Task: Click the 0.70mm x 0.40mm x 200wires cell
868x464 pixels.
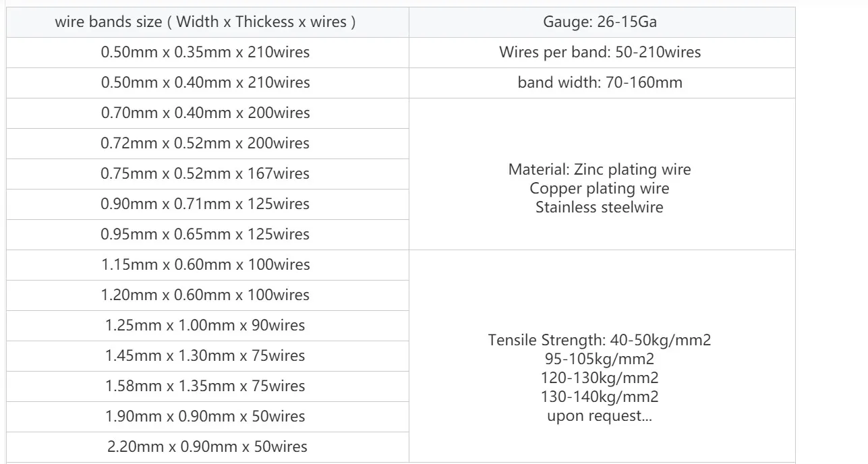Action: click(x=205, y=113)
